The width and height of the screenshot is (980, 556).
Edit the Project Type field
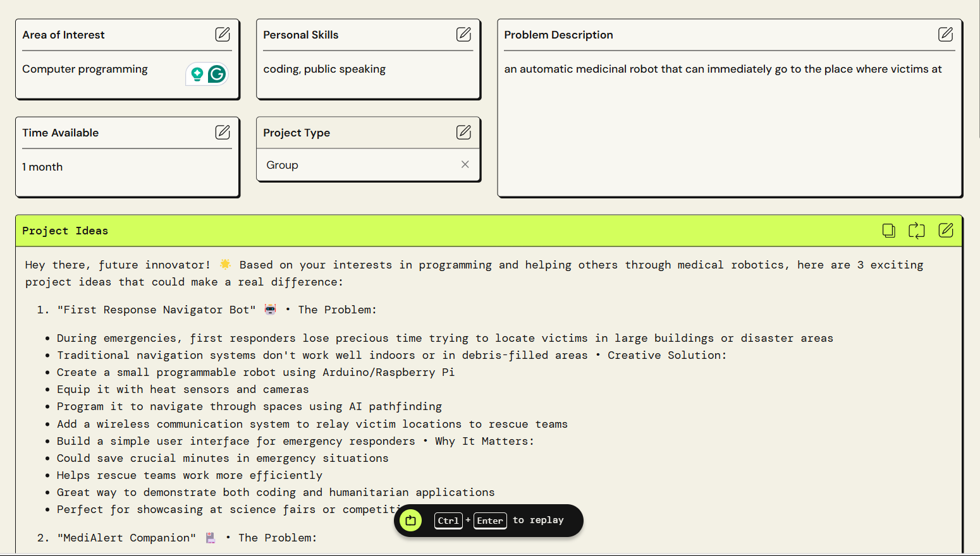point(464,132)
